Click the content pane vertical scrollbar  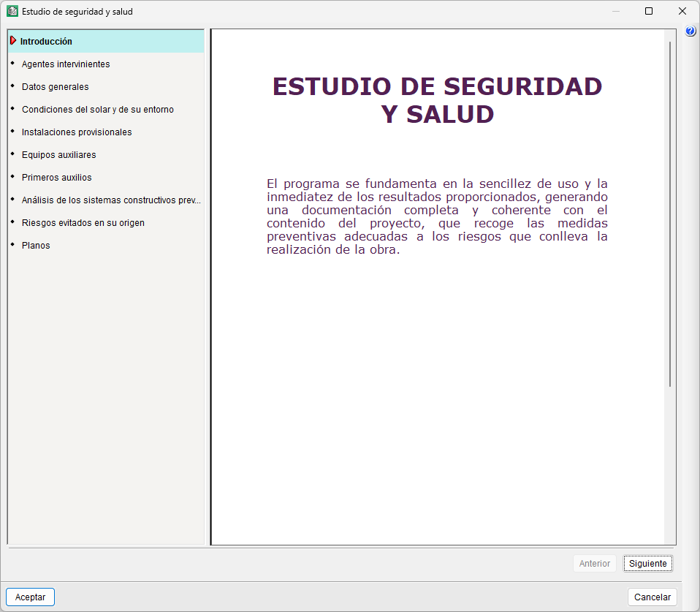click(x=669, y=214)
